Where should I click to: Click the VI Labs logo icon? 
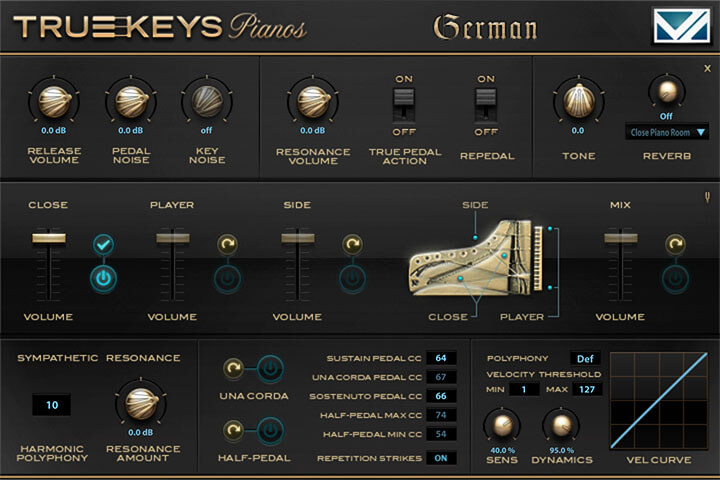click(x=682, y=27)
